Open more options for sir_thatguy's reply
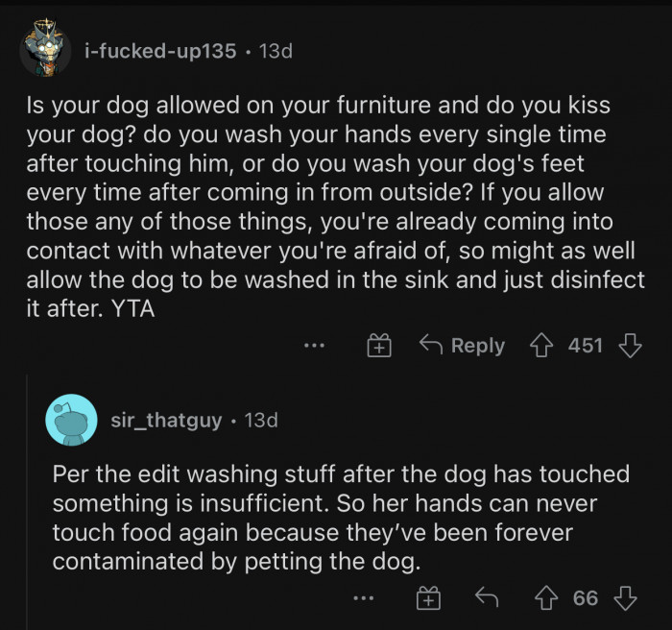 [363, 598]
